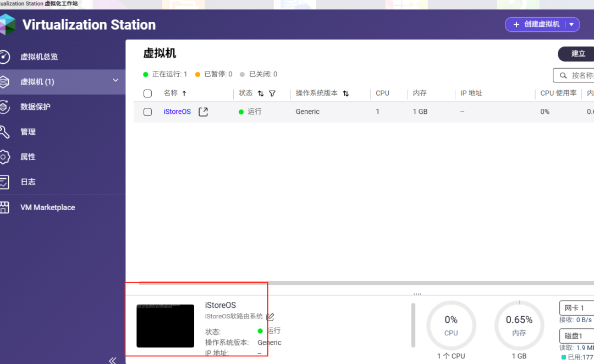Open the 网卡 1 selector
Viewport: 594px width, 364px height.
(576, 308)
